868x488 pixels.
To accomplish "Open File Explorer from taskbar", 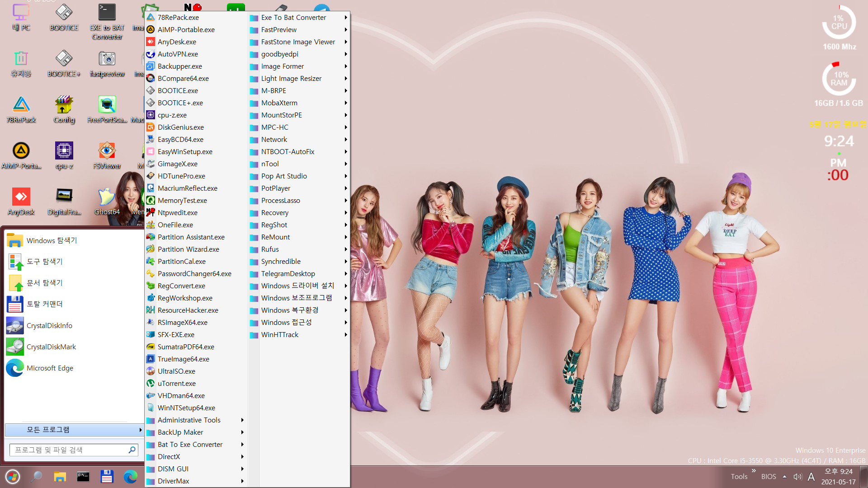I will (60, 477).
